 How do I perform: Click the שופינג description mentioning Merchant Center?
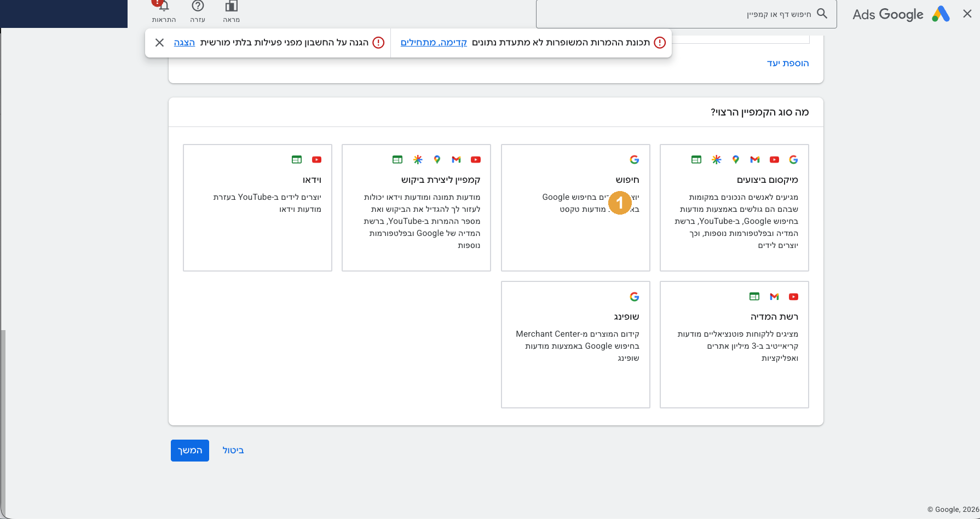point(578,346)
